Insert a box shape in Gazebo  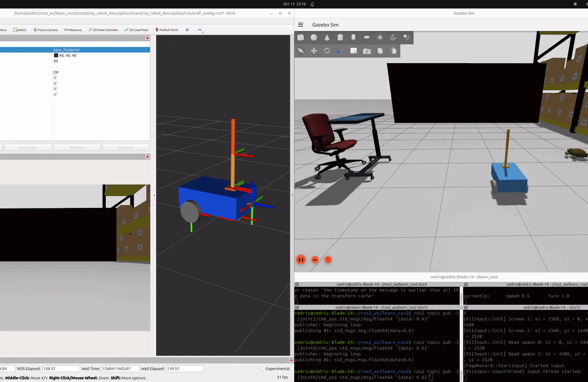click(301, 38)
